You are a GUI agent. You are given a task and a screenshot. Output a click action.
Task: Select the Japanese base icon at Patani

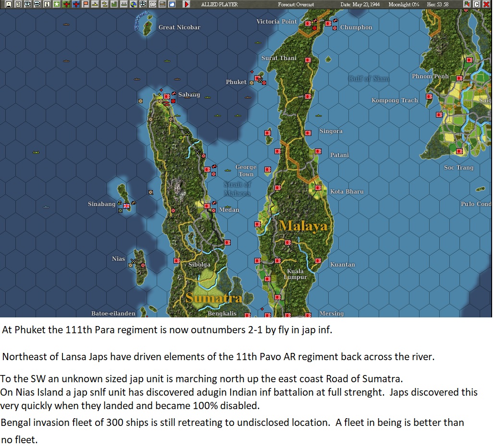coord(318,151)
